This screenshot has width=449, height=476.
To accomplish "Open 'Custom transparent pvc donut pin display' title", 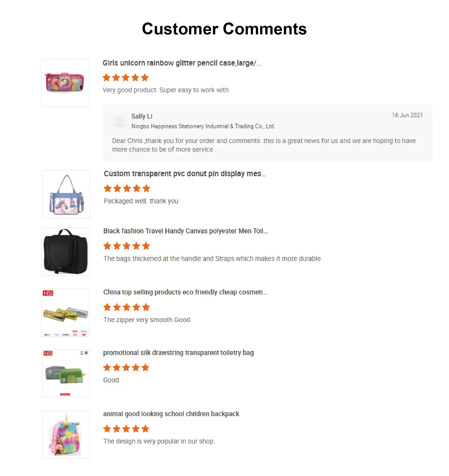I will (185, 174).
